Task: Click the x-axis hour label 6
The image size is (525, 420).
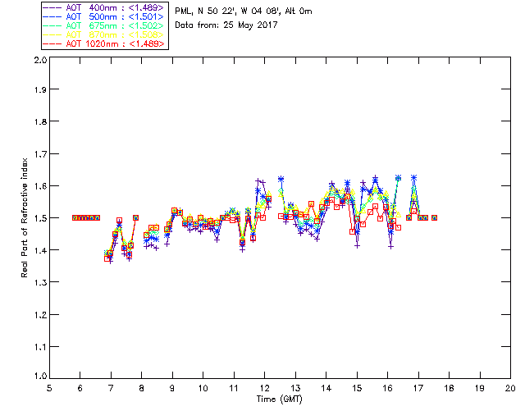Action: click(80, 388)
